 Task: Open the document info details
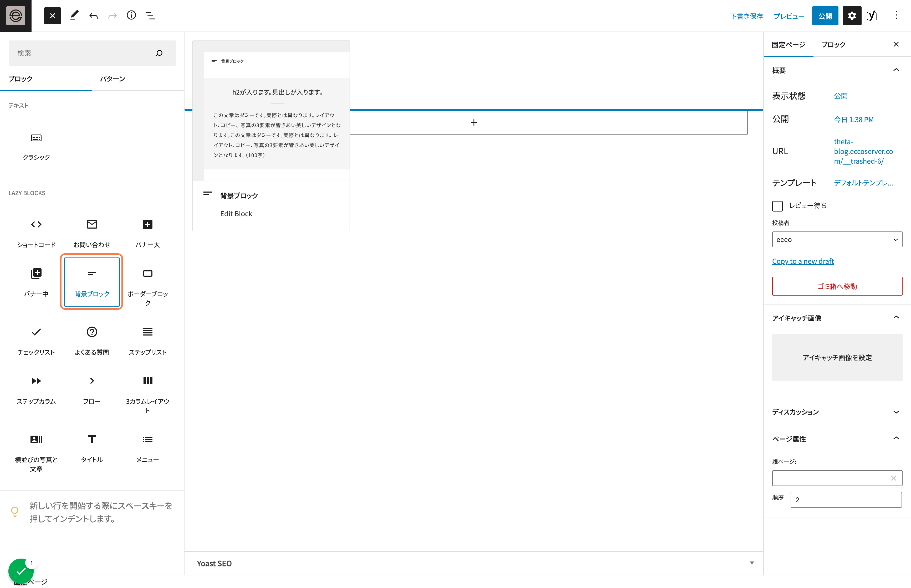point(131,16)
